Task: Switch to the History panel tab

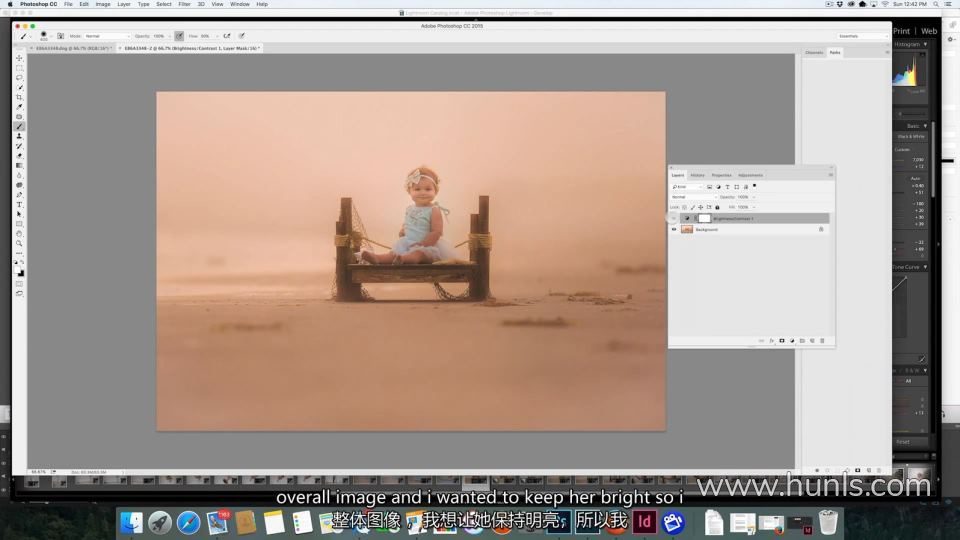Action: pyautogui.click(x=697, y=175)
